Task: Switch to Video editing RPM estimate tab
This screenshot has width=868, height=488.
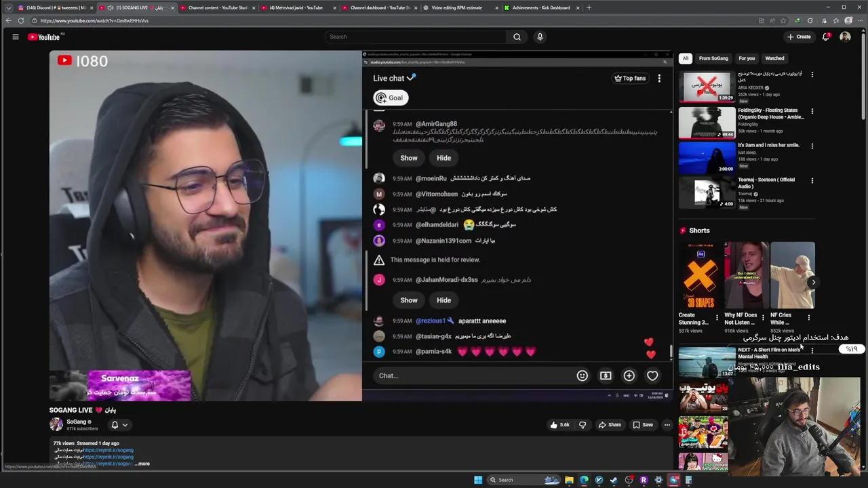Action: [x=460, y=7]
